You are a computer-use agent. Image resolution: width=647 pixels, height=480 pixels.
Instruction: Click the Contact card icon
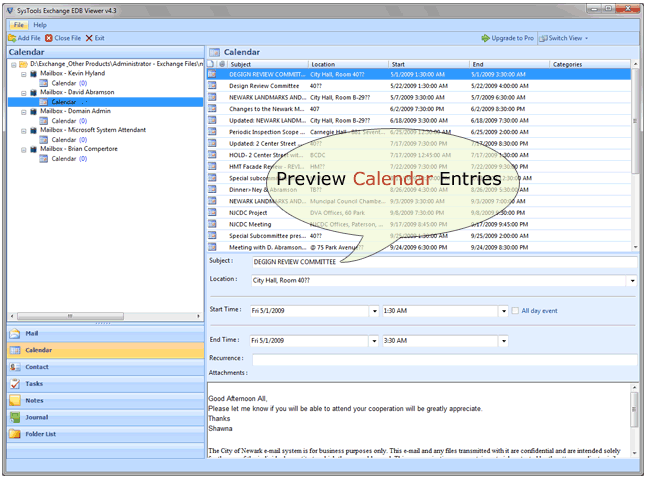click(x=15, y=367)
